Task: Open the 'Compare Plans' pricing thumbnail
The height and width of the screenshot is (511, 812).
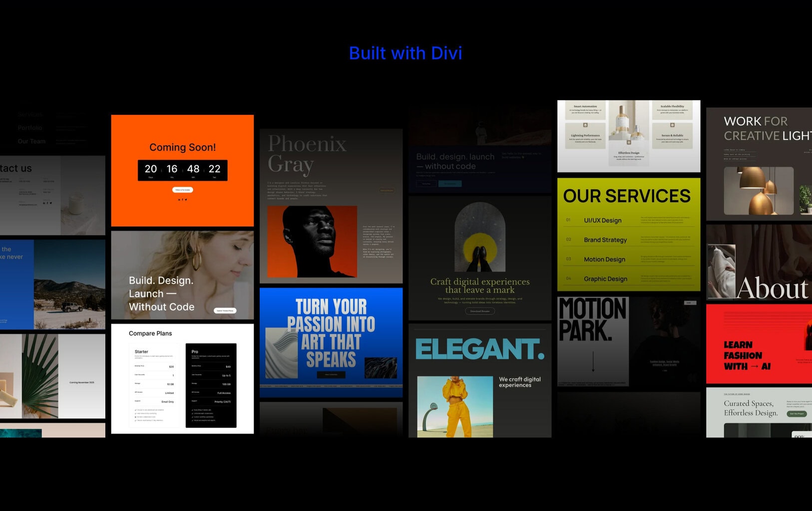Action: pyautogui.click(x=182, y=379)
